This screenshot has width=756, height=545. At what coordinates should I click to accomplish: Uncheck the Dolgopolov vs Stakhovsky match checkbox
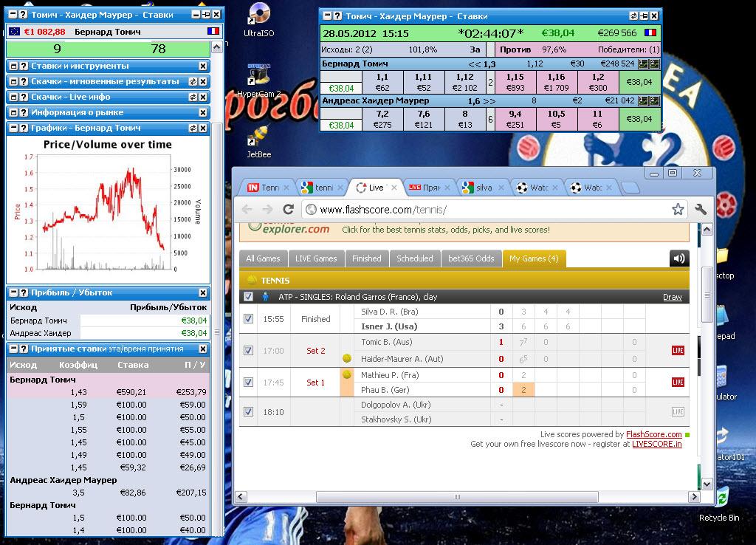coord(248,412)
